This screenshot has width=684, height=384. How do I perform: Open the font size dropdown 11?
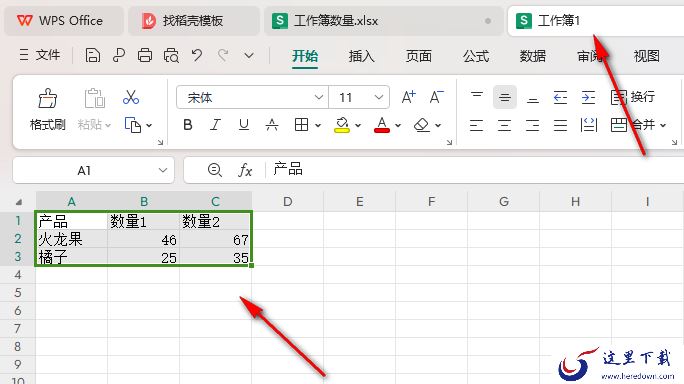[379, 97]
